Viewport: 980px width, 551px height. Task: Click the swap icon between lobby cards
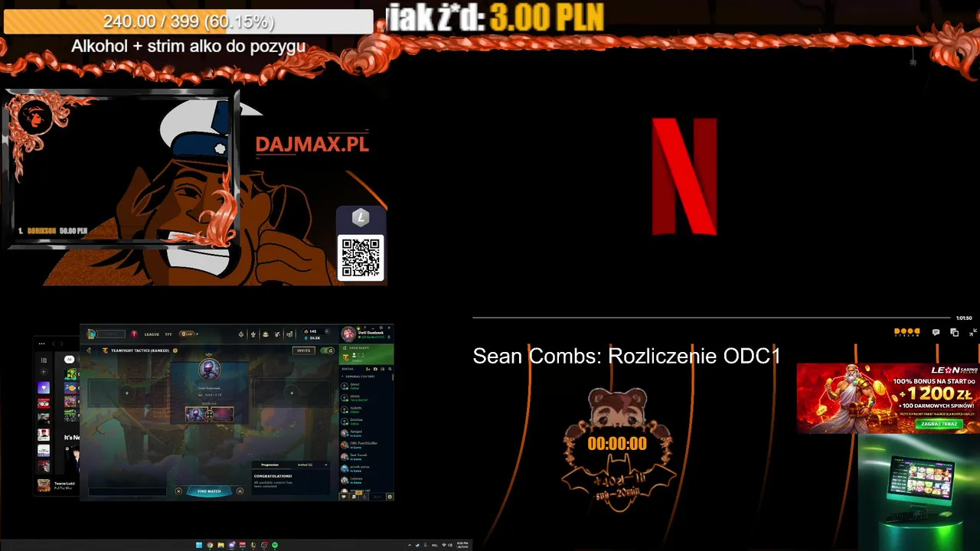[209, 415]
